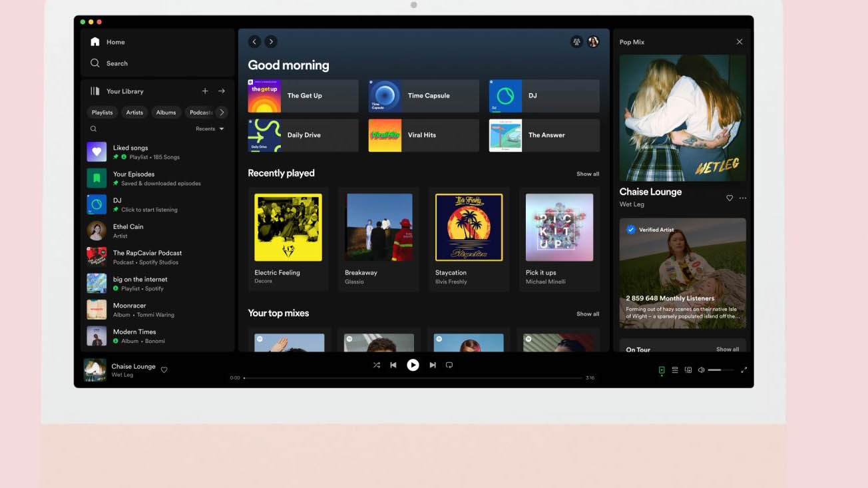Open The RapCaviar Podcast
868x488 pixels.
(x=157, y=257)
